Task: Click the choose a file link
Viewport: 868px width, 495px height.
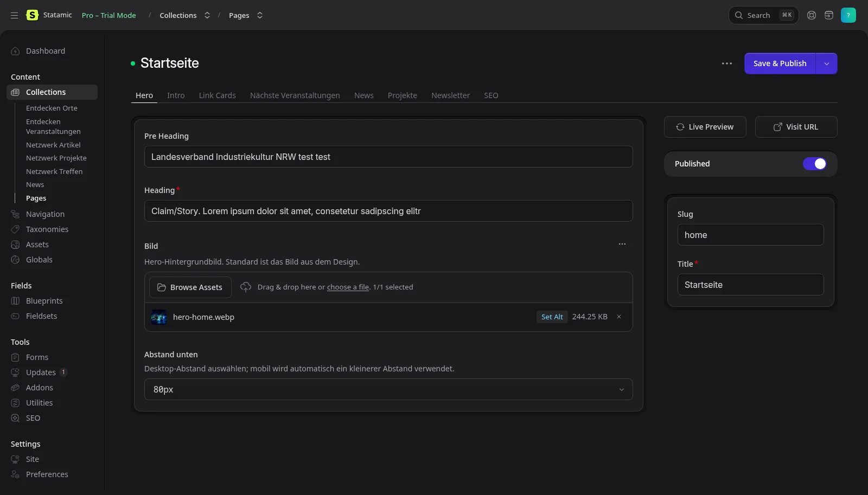Action: [x=348, y=287]
